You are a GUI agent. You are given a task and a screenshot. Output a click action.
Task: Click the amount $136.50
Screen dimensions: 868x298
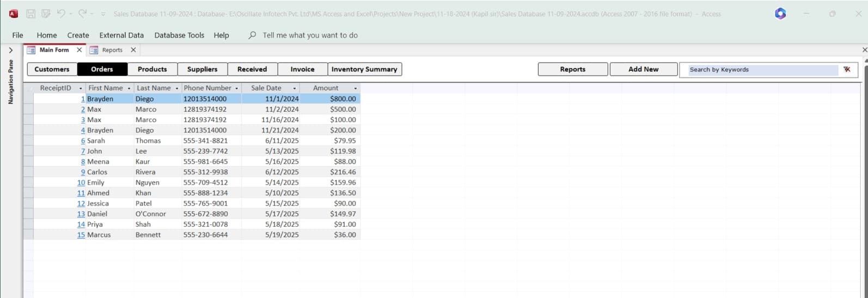[343, 193]
